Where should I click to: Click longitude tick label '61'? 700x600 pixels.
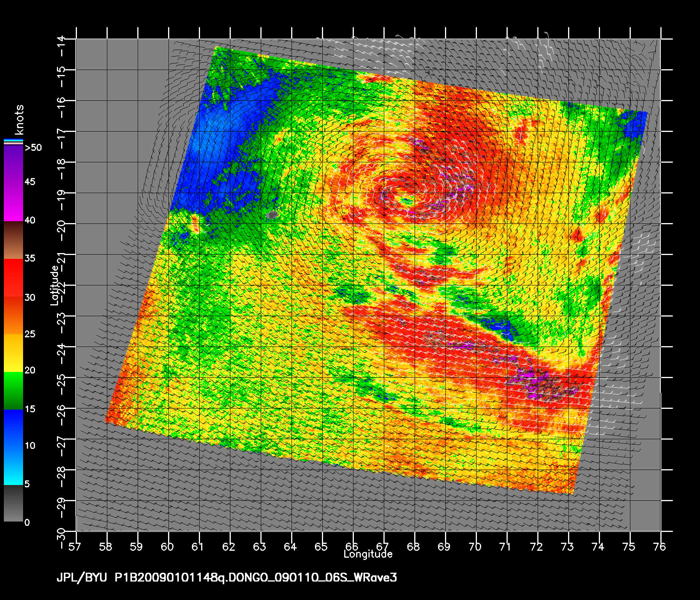tap(198, 547)
